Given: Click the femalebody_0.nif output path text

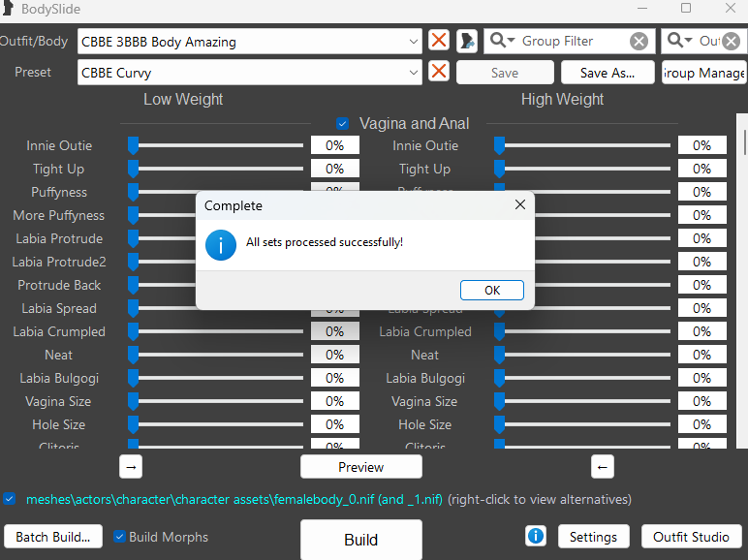Looking at the screenshot, I should [x=234, y=499].
